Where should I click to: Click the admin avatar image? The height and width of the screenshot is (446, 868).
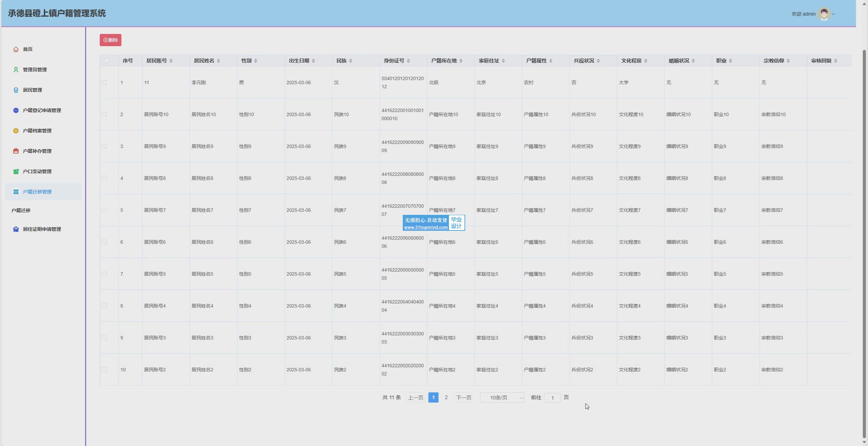pos(824,14)
